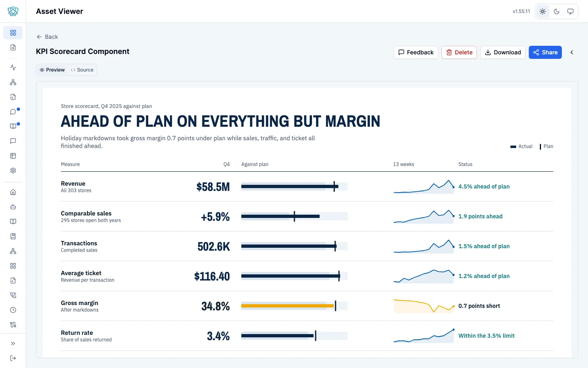This screenshot has width=588, height=368.
Task: Click the "1.5% ahead of plan" status
Action: pyautogui.click(x=484, y=246)
